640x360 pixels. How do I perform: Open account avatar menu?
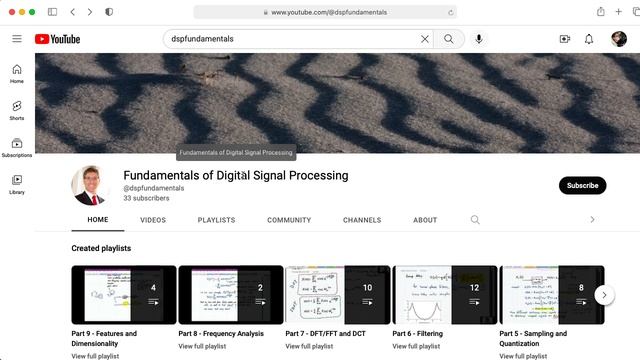click(x=619, y=39)
